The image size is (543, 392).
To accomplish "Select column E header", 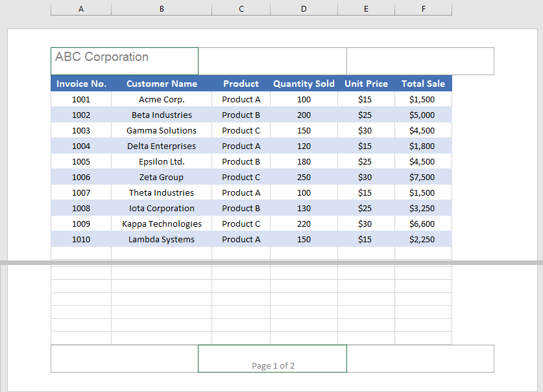I will pos(366,9).
